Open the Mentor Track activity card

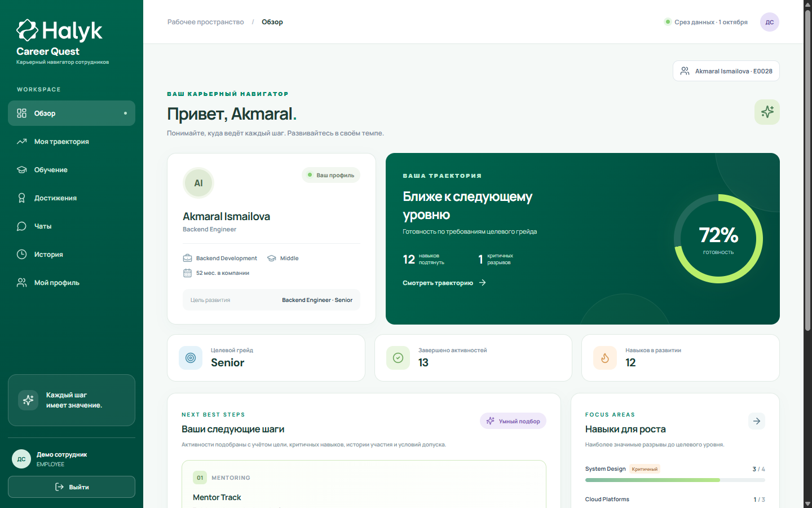(364, 484)
